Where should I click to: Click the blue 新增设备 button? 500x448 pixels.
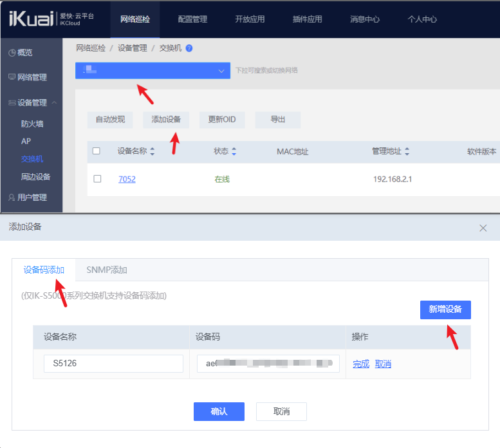pyautogui.click(x=445, y=310)
